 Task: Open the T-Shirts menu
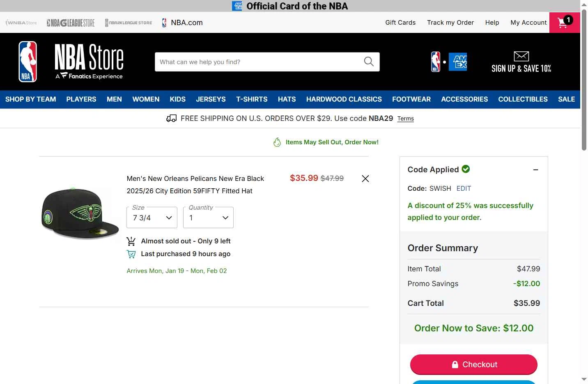[x=252, y=99]
